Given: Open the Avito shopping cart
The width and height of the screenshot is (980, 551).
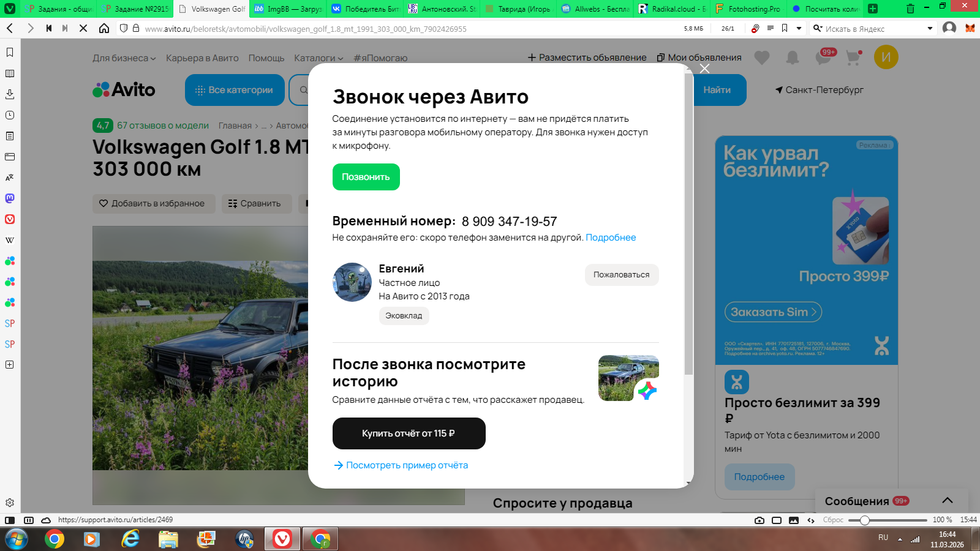Looking at the screenshot, I should pos(853,58).
